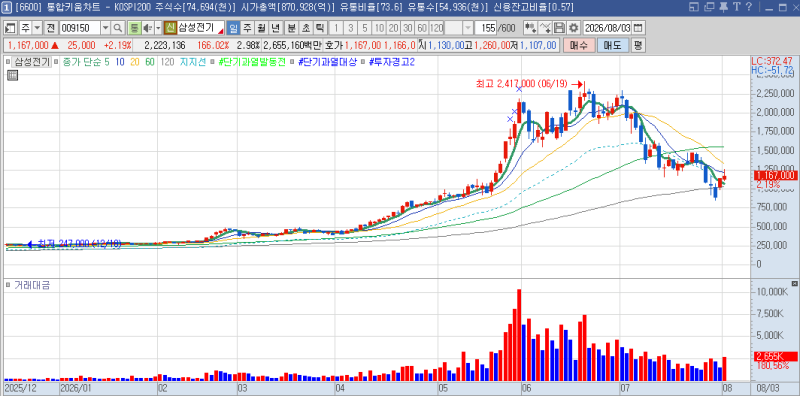Click the #단기과열대상 indicator label
800x396 pixels.
pyautogui.click(x=327, y=62)
